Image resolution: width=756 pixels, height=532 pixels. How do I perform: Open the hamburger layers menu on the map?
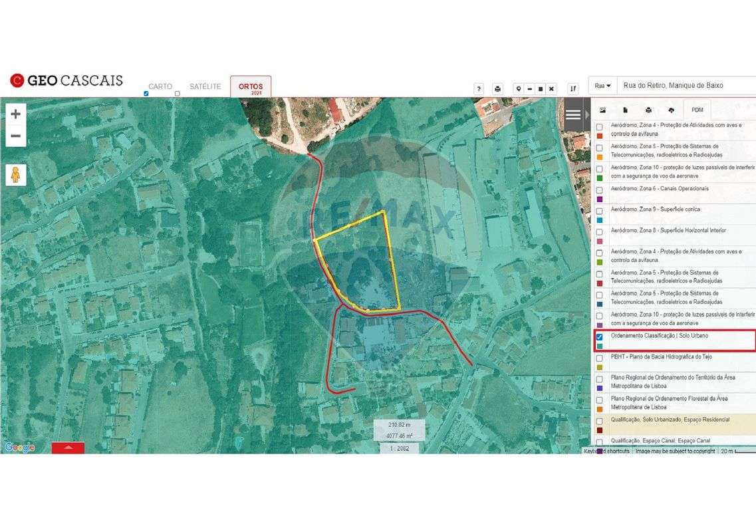[572, 115]
